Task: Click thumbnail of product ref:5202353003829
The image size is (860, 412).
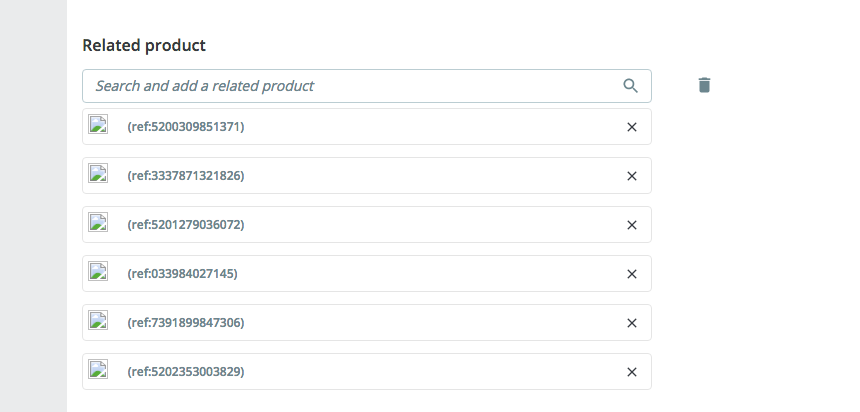Action: [98, 370]
